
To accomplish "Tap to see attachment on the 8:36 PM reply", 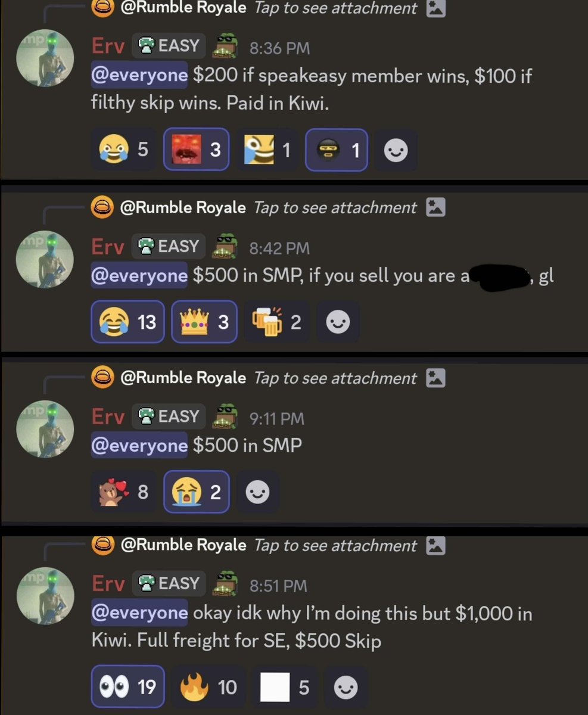I will coord(335,8).
